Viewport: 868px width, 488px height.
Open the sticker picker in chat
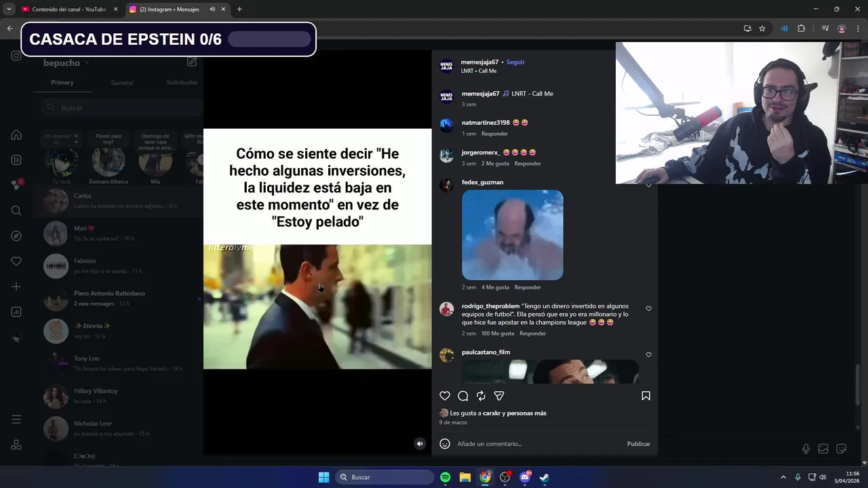(x=842, y=449)
